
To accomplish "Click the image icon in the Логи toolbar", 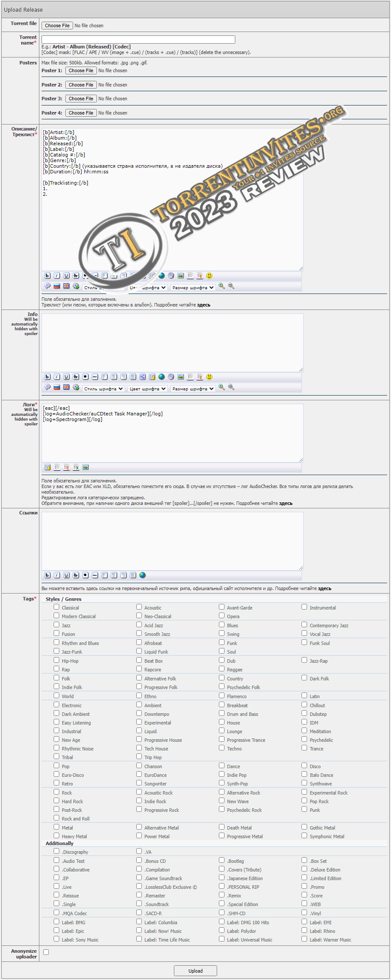I will [x=86, y=467].
